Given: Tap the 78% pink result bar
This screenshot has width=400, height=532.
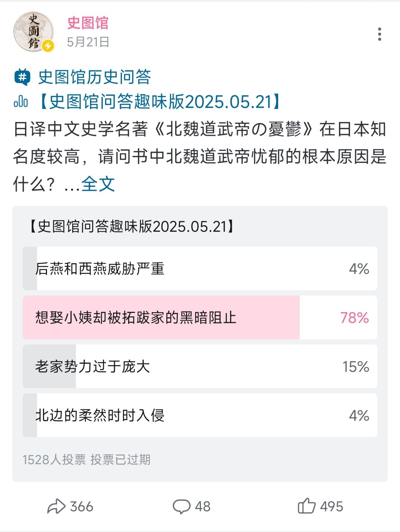Looking at the screenshot, I should click(161, 317).
